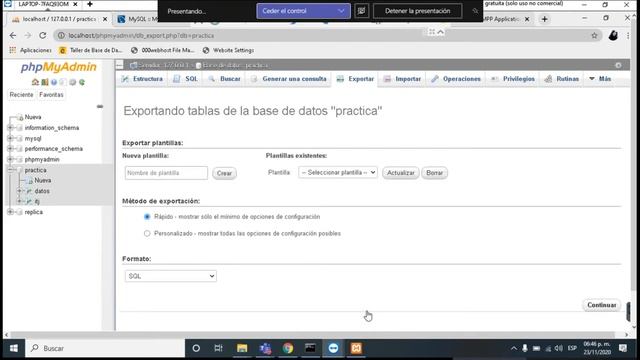Reload the browser page
The height and width of the screenshot is (360, 640).
tap(42, 36)
